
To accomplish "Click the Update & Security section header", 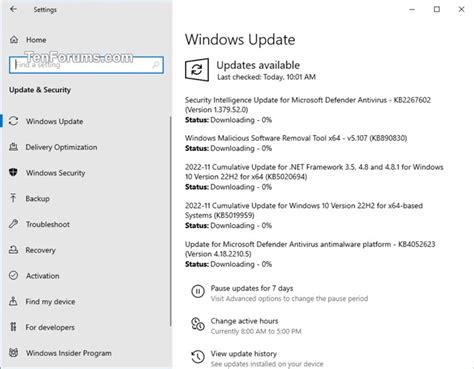I will click(40, 90).
